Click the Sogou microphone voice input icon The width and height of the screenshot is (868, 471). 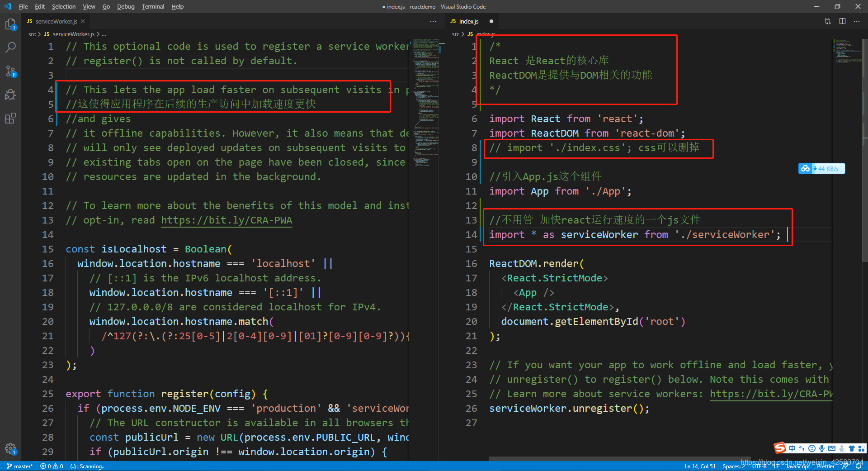coord(822,448)
